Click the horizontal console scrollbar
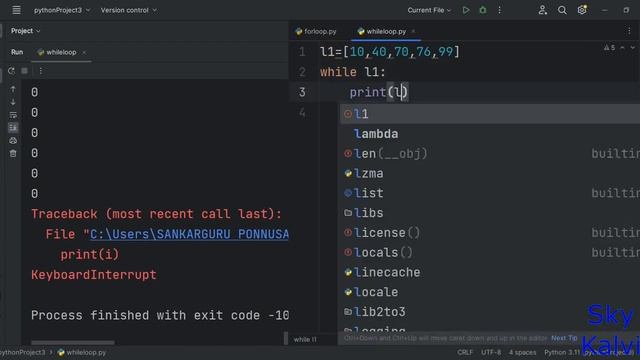The width and height of the screenshot is (640, 360). point(73,342)
